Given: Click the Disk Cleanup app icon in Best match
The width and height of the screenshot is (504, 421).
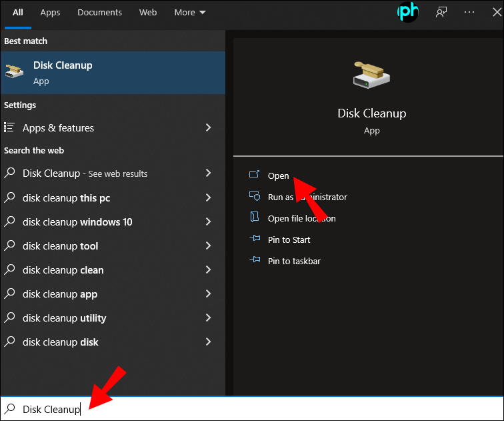Looking at the screenshot, I should click(x=14, y=71).
